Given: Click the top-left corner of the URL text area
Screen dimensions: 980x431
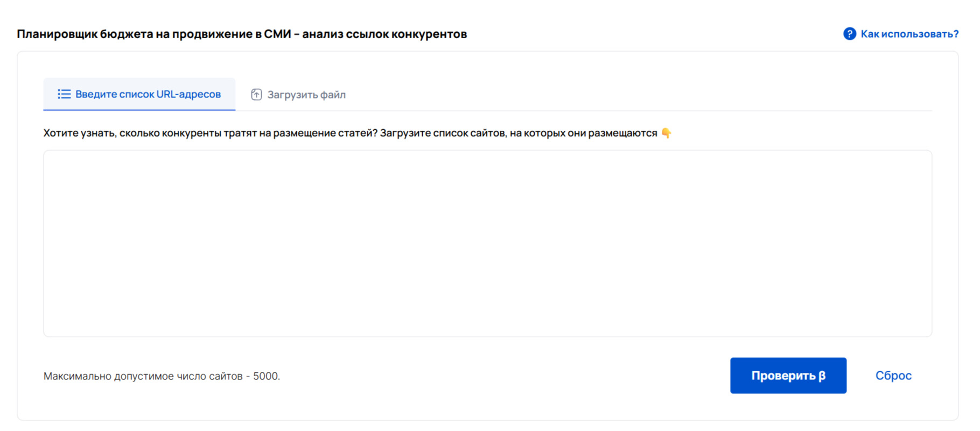Looking at the screenshot, I should click(x=48, y=156).
